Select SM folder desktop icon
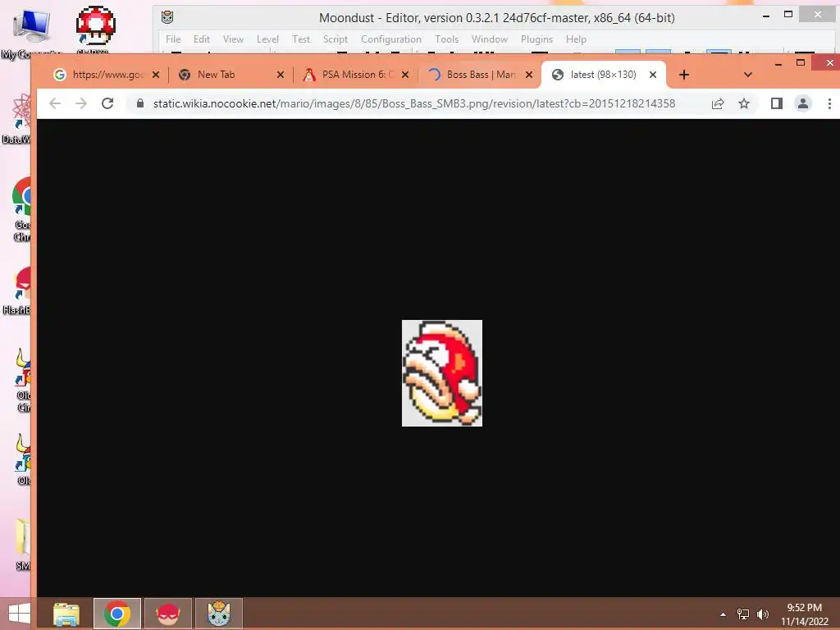Screen dimensions: 840x630 point(22,545)
